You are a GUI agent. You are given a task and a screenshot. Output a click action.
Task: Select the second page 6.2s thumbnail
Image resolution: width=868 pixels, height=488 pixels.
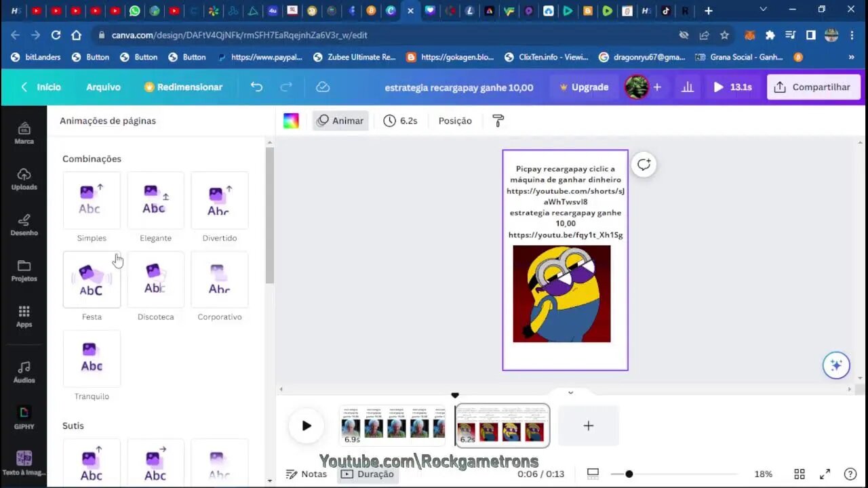(502, 426)
